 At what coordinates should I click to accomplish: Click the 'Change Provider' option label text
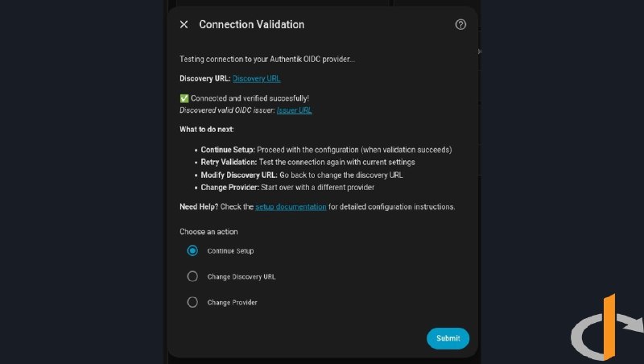232,302
